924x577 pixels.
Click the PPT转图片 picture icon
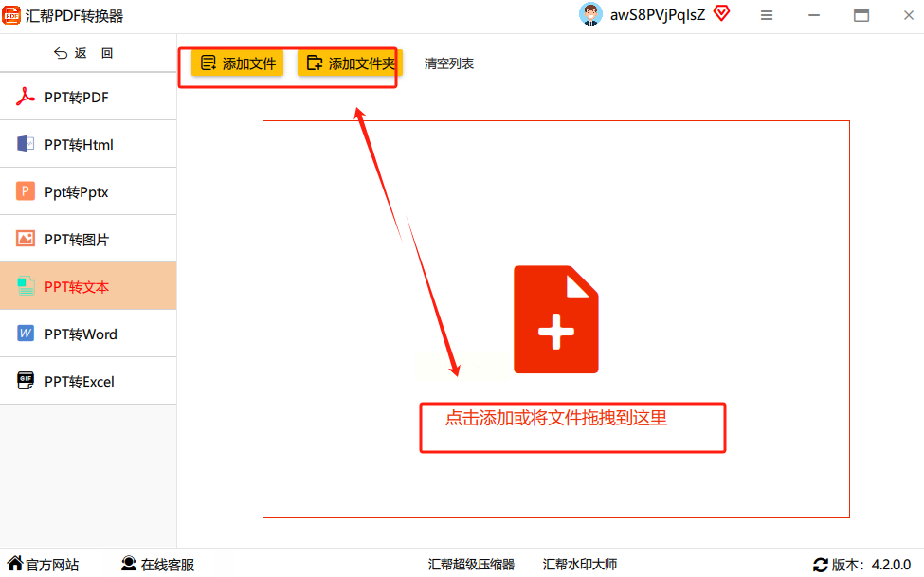(26, 239)
